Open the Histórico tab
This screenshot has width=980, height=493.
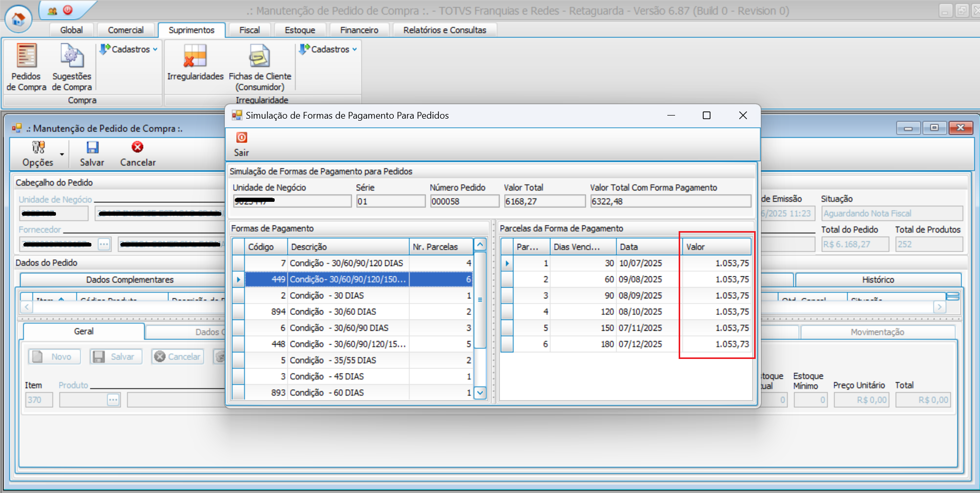(x=878, y=280)
